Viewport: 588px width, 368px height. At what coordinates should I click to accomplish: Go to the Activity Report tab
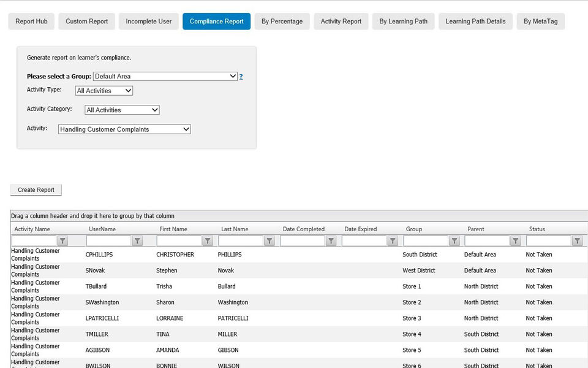(x=341, y=21)
